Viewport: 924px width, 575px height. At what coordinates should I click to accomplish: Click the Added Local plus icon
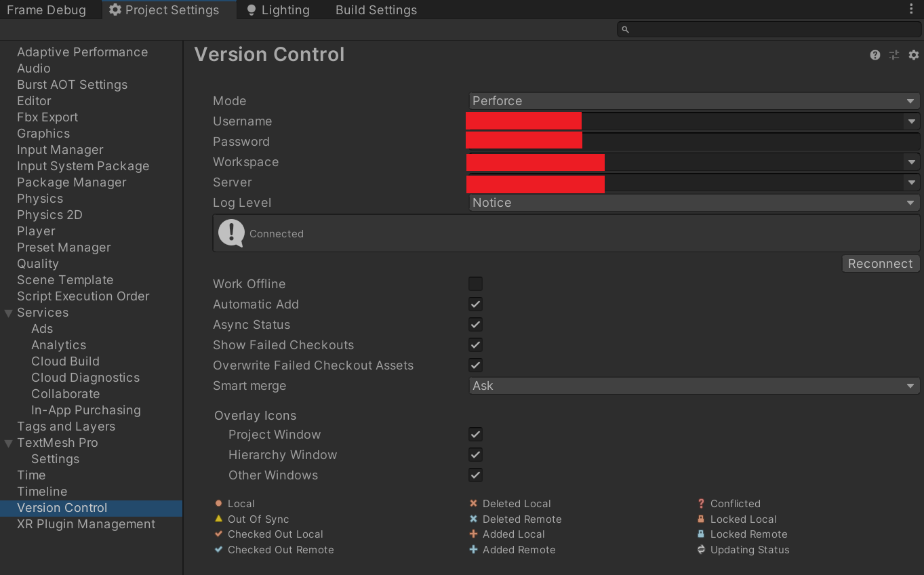tap(473, 534)
